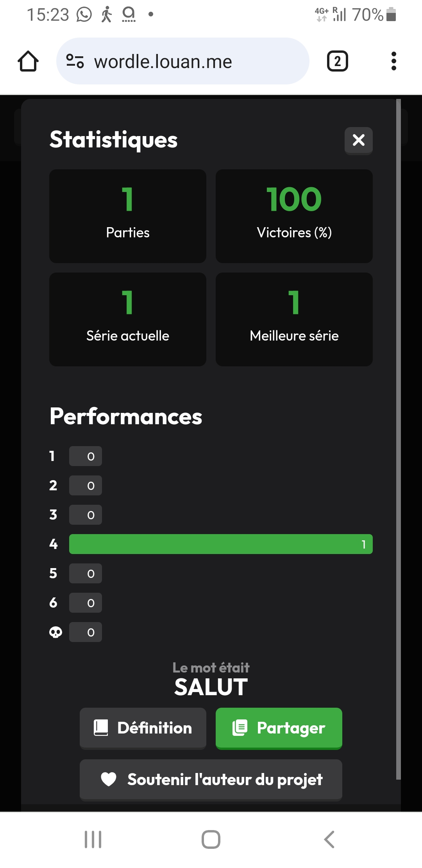The image size is (422, 868).
Task: Tap the copy icon beside Partager
Action: pyautogui.click(x=240, y=728)
